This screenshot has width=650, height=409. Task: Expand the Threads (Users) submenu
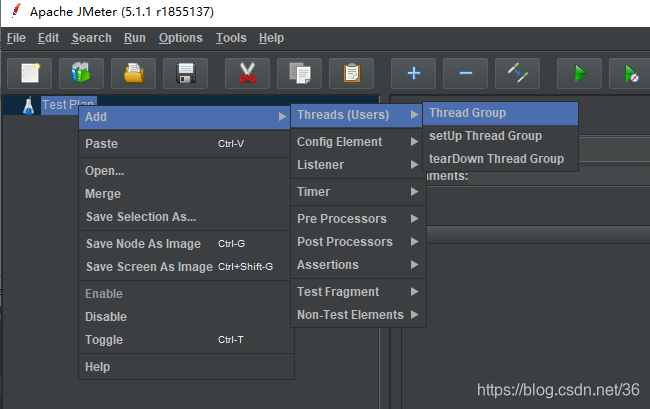tap(357, 115)
